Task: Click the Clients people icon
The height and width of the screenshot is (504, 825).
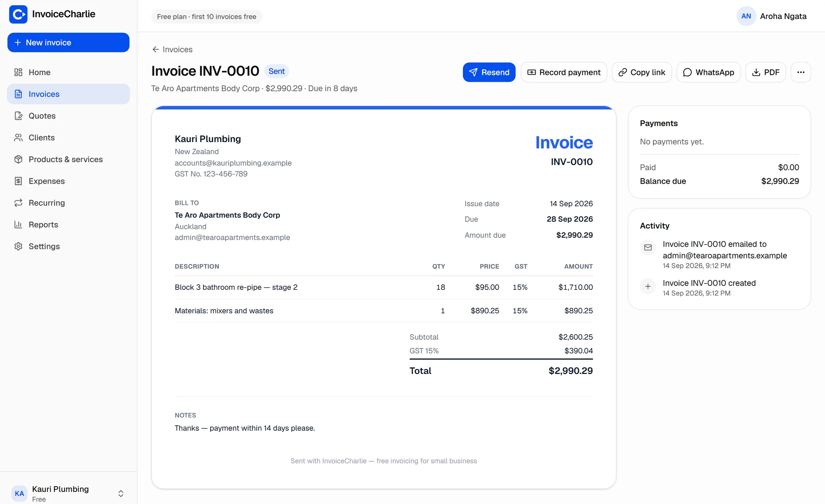Action: (18, 138)
